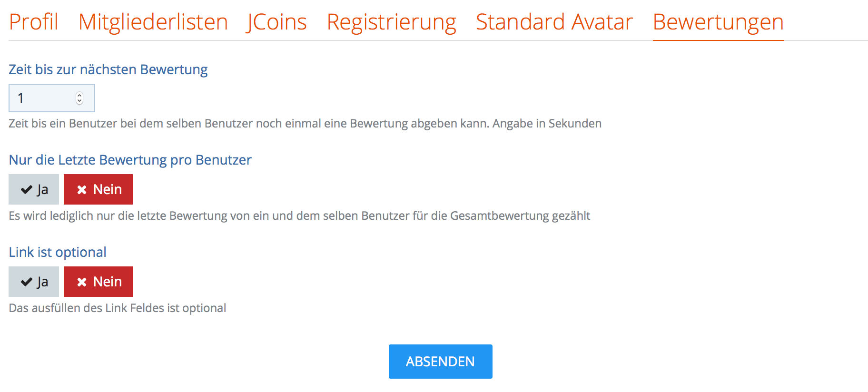Image resolution: width=868 pixels, height=392 pixels.
Task: Click the X icon under Nur die Letzte Bewertung
Action: pos(82,190)
